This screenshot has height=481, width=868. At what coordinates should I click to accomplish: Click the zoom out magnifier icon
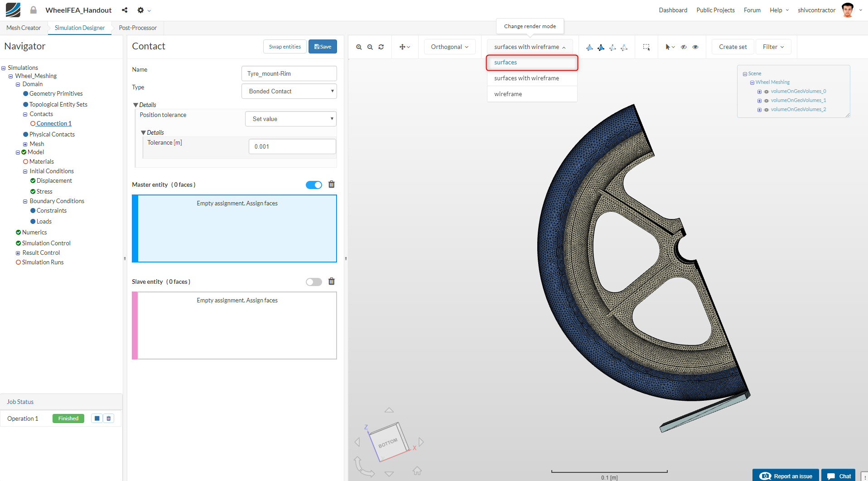tap(370, 47)
